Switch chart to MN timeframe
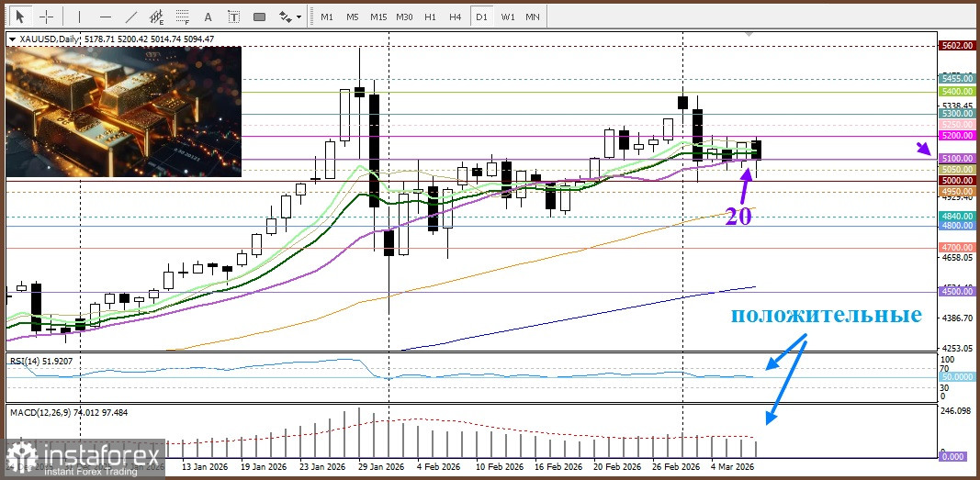Viewport: 980px width, 480px height. [x=533, y=17]
